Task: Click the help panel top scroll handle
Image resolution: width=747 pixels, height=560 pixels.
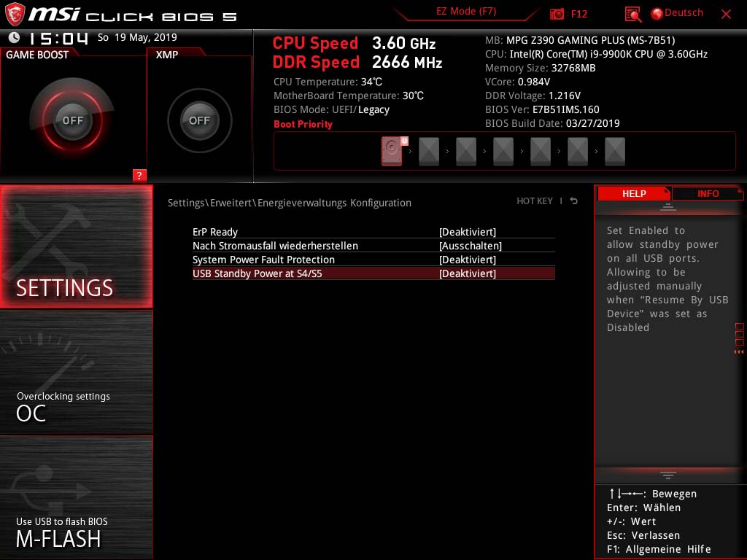Action: (x=668, y=207)
